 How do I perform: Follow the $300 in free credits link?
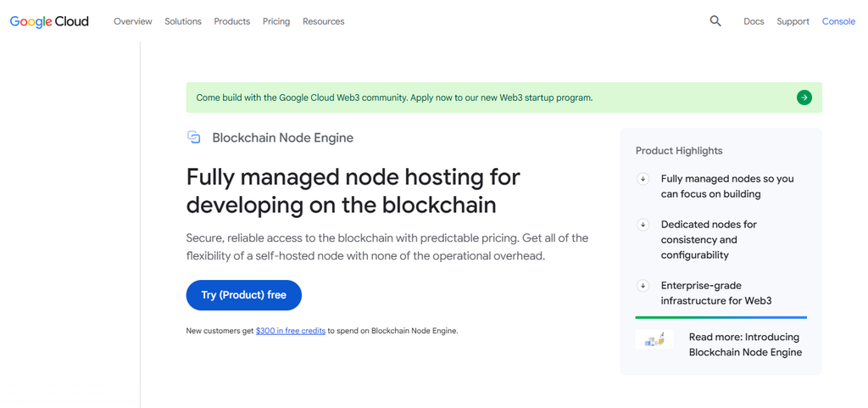point(291,331)
